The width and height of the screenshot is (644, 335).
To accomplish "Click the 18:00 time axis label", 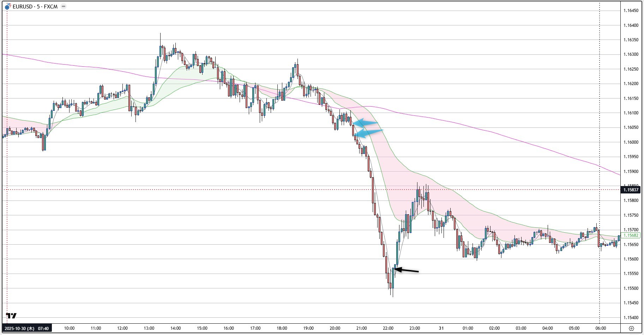I will pos(282,328).
